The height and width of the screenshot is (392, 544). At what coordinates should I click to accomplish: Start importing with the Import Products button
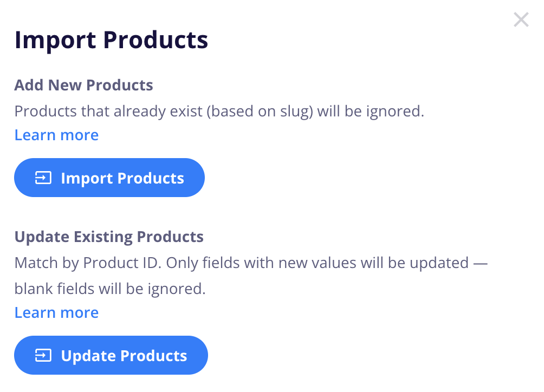(109, 178)
